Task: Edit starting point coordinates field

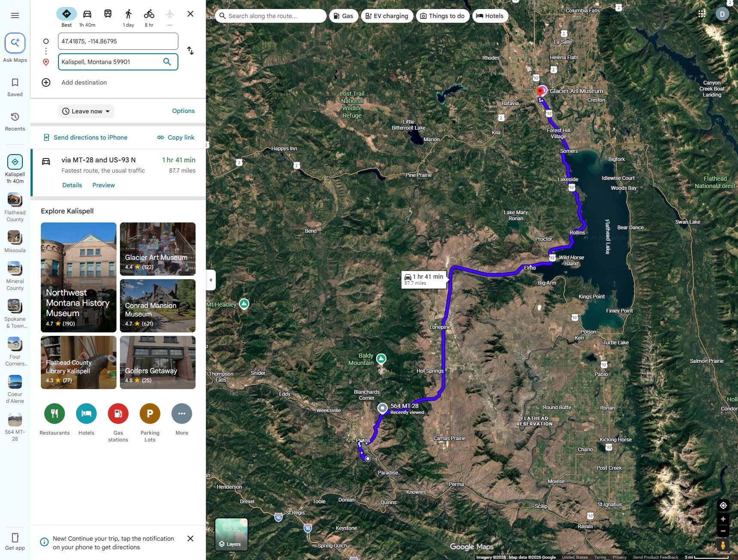Action: (118, 41)
